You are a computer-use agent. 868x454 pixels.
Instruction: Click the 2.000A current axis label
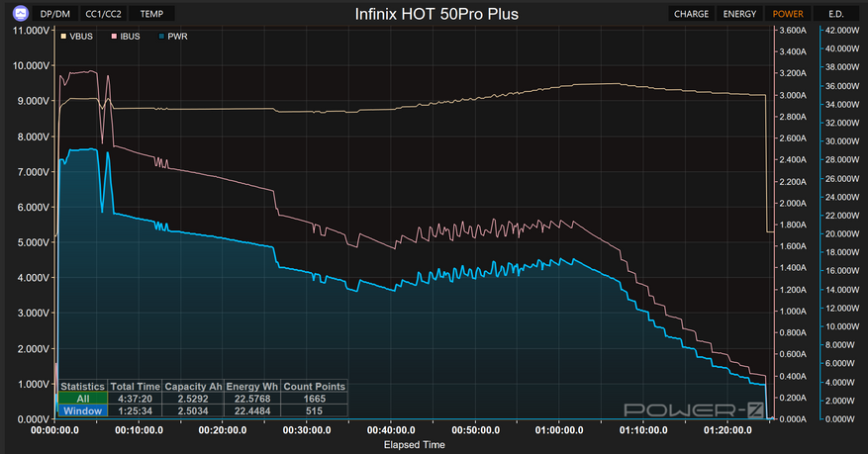[x=793, y=204]
